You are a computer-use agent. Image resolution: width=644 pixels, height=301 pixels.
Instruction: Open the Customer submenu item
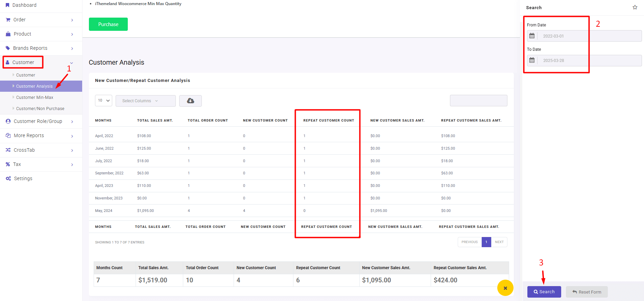[26, 75]
